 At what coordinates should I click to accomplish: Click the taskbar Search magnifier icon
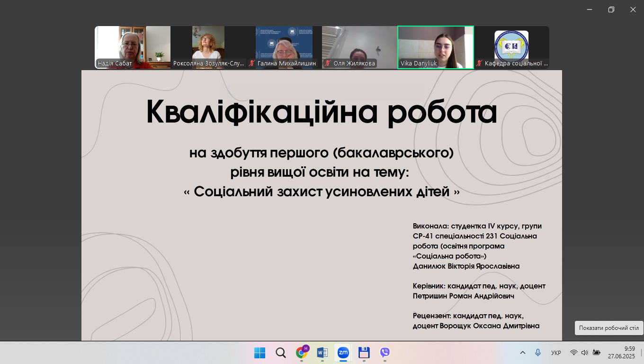click(x=280, y=353)
